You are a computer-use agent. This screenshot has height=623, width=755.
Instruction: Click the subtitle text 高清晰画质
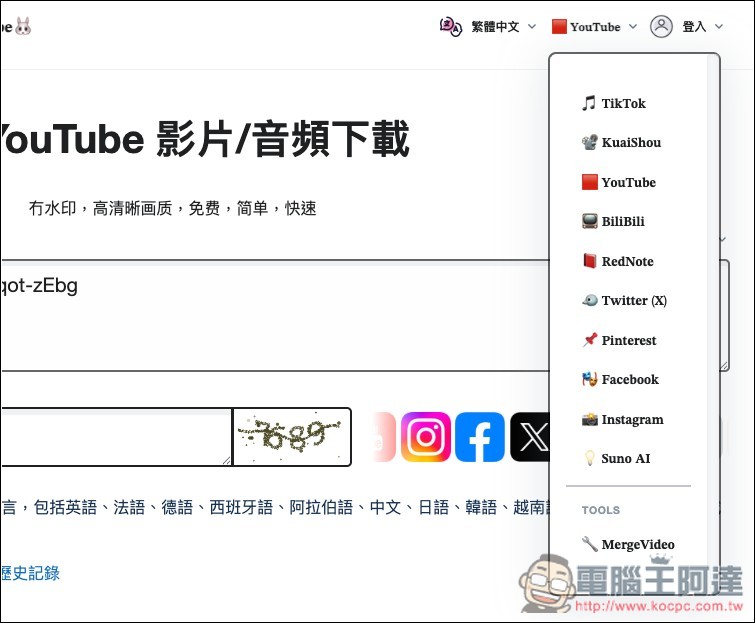[132, 208]
